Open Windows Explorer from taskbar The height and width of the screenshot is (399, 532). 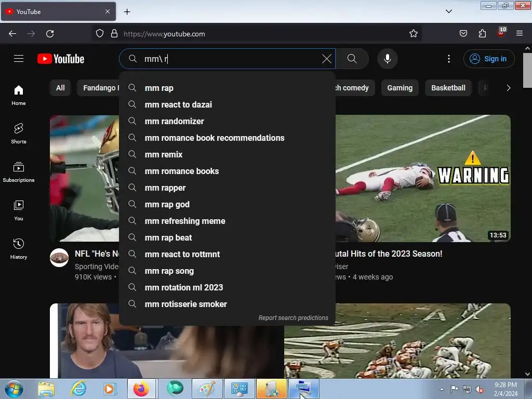tap(46, 389)
